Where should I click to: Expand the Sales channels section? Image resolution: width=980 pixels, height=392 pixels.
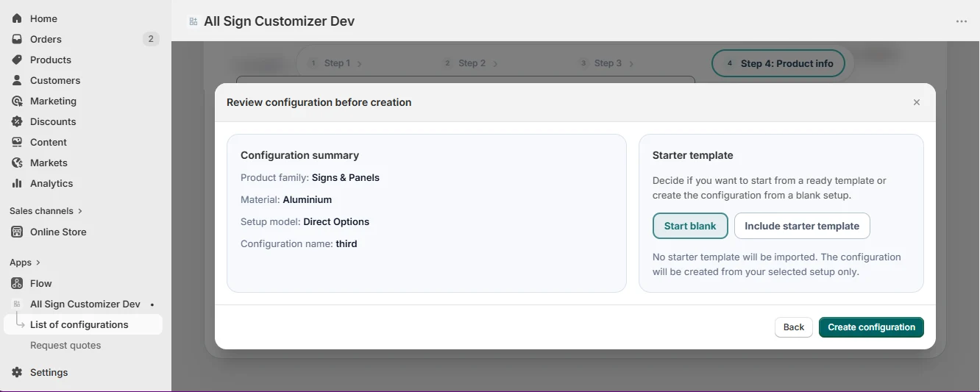coord(46,211)
